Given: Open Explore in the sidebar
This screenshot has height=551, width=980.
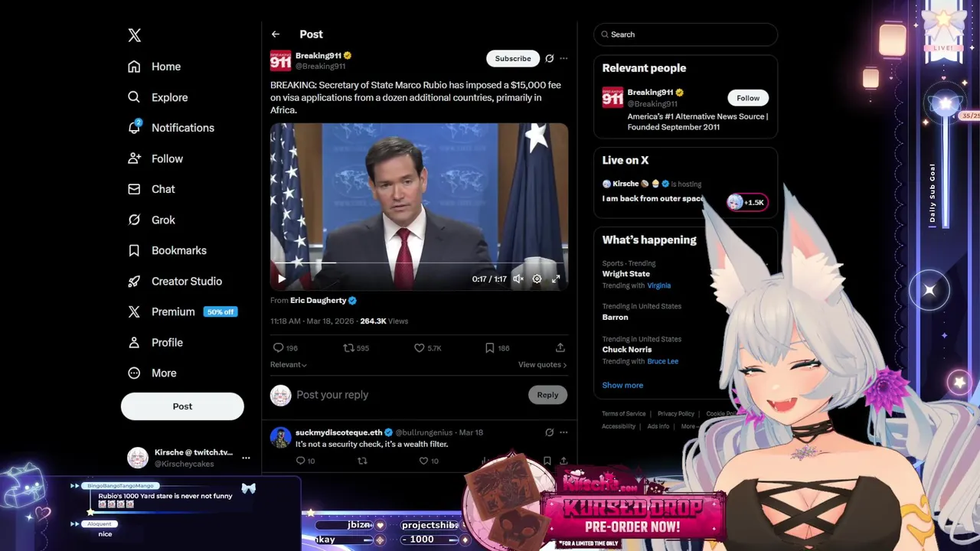Looking at the screenshot, I should (x=158, y=97).
